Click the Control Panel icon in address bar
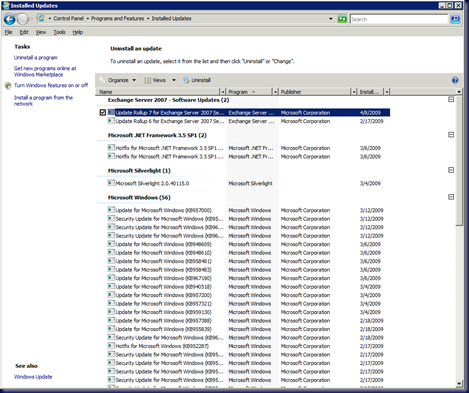This screenshot has height=393, width=469. click(41, 18)
